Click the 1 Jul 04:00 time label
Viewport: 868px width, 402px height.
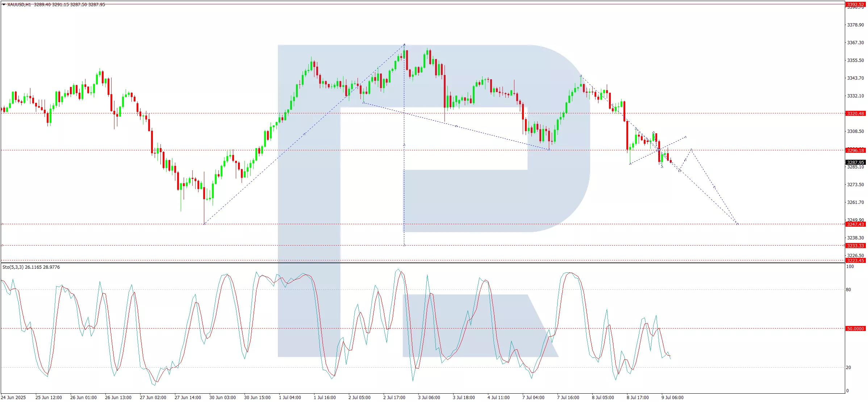coord(290,398)
